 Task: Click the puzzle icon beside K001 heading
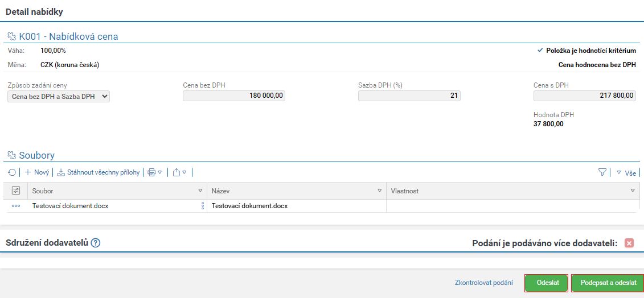[x=12, y=36]
